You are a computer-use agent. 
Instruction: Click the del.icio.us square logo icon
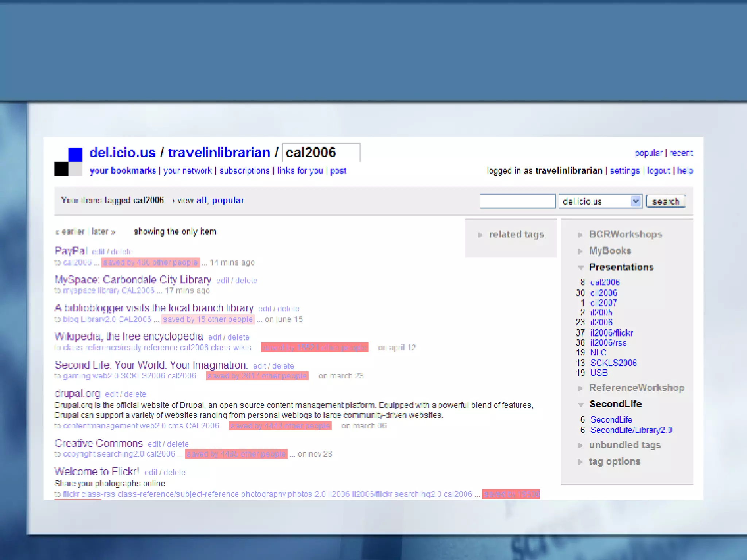click(69, 162)
